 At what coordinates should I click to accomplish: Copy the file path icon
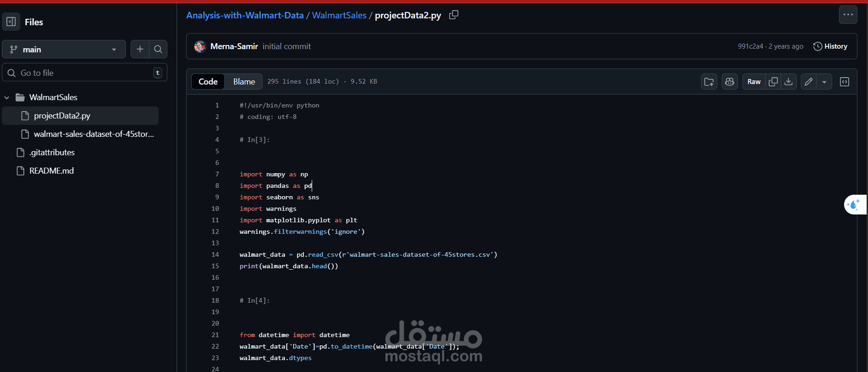tap(454, 15)
